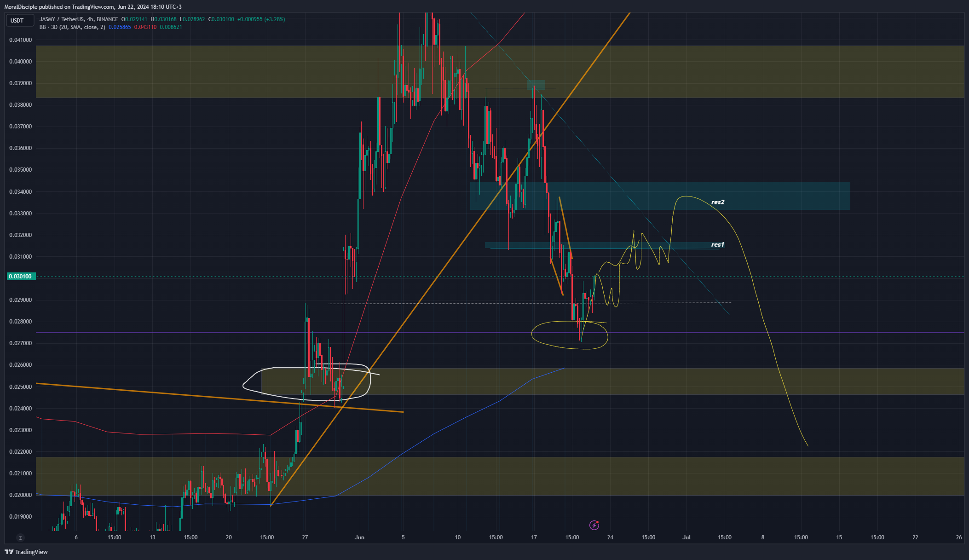This screenshot has height=560, width=969.
Task: Click the 0.031000 price axis label
Action: coord(21,257)
